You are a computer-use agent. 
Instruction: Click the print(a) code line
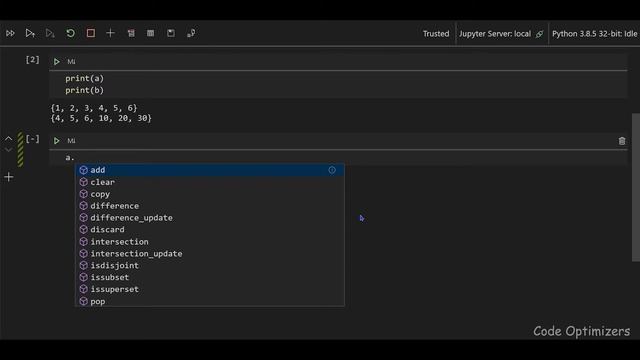pyautogui.click(x=84, y=78)
